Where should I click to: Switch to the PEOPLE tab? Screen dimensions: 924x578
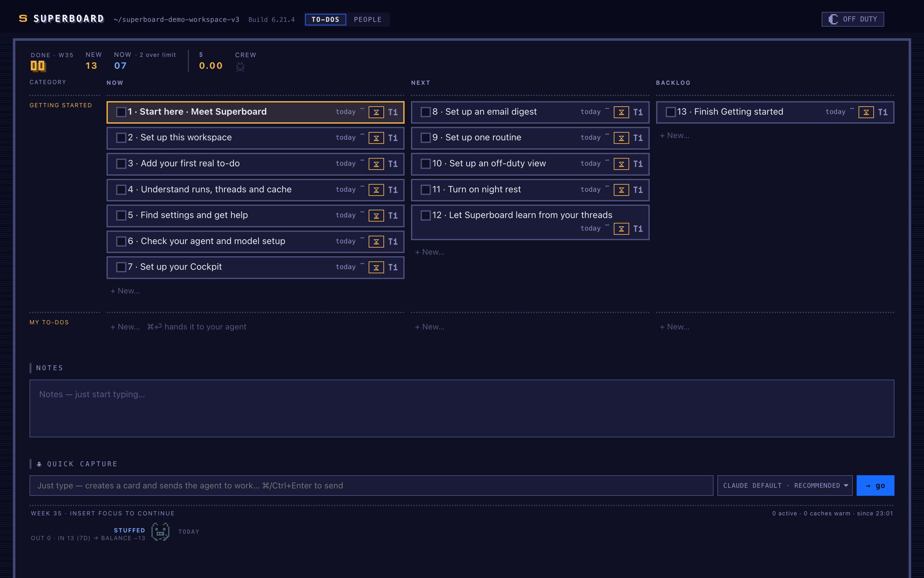[368, 20]
